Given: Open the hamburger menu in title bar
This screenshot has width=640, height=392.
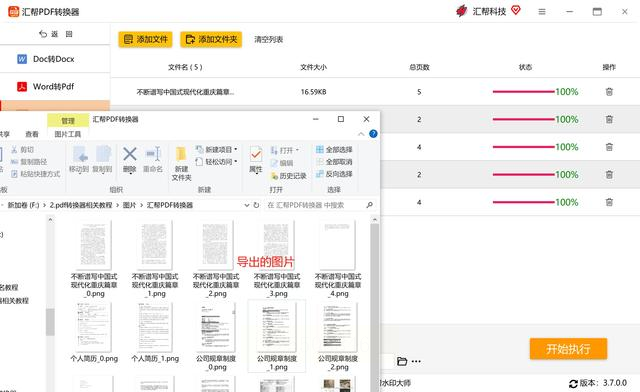Looking at the screenshot, I should tap(542, 12).
